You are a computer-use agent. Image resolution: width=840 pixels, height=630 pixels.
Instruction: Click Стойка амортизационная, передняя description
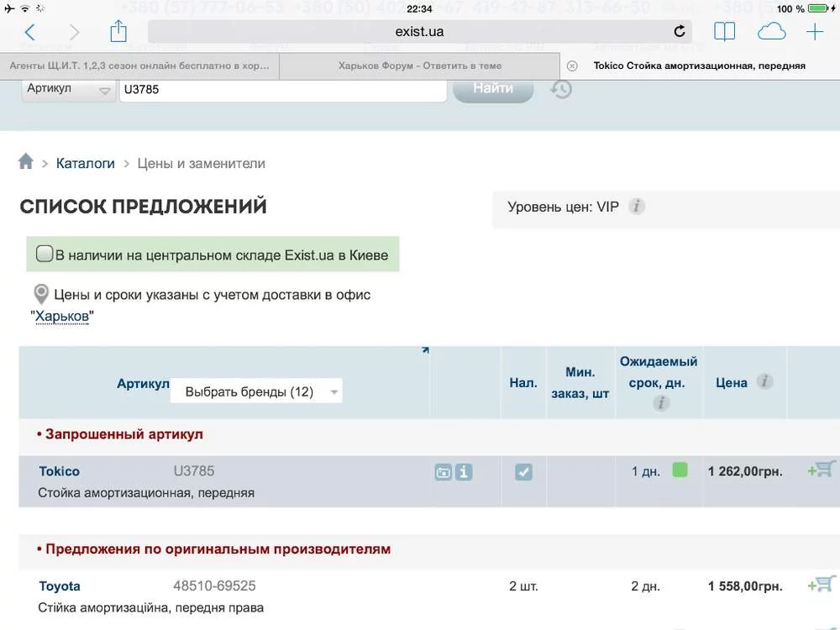(x=146, y=493)
